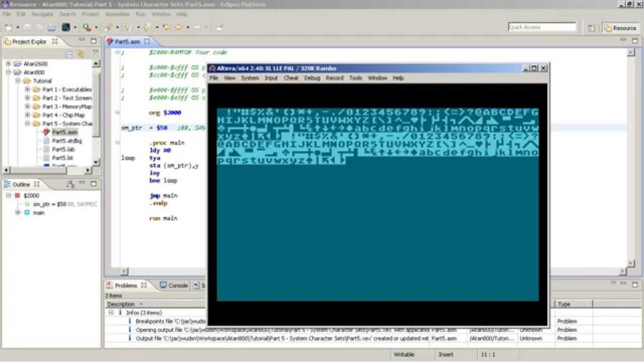Image resolution: width=644 pixels, height=362 pixels.
Task: Expand the Atari2600 project
Action: pyautogui.click(x=9, y=64)
